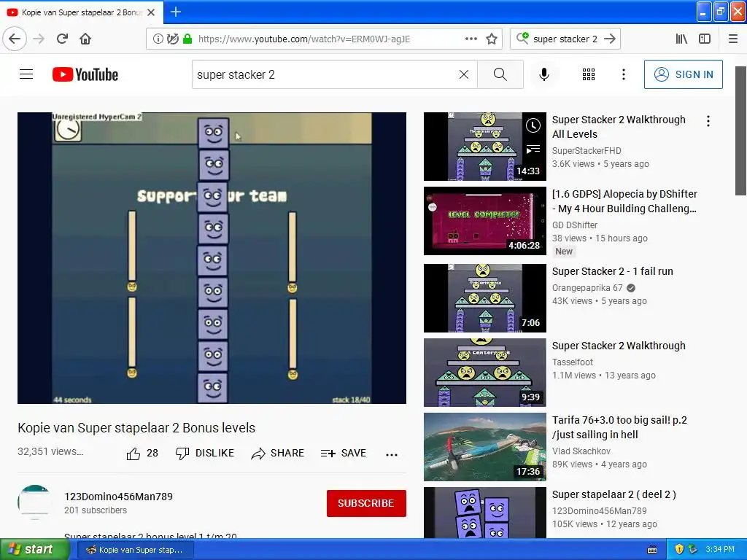The height and width of the screenshot is (560, 747).
Task: Toggle the Firefox sidebar icon
Action: (705, 39)
